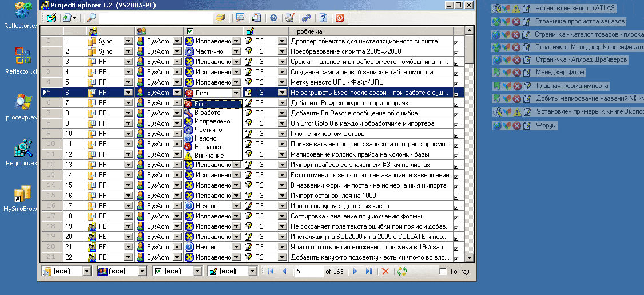Click problem text Иногда округляет до целых чисел
This screenshot has height=295, width=644.
click(x=340, y=206)
